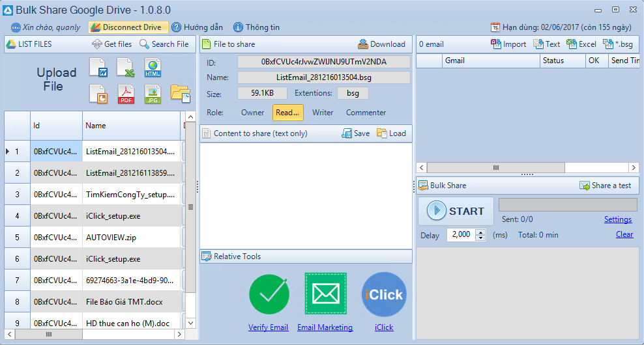Open Verify Email tool icon

pyautogui.click(x=269, y=294)
